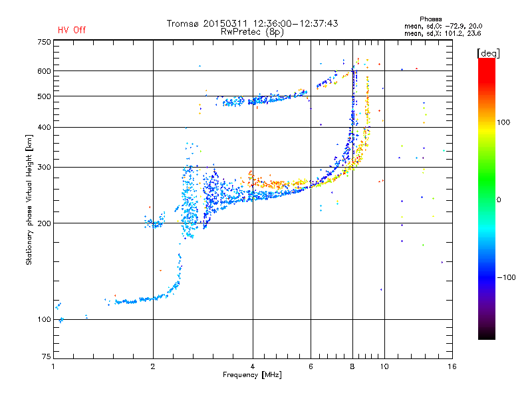Click the '[deg]' colorbar unit label
Image resolution: width=532 pixels, height=399 pixels.
pos(488,53)
